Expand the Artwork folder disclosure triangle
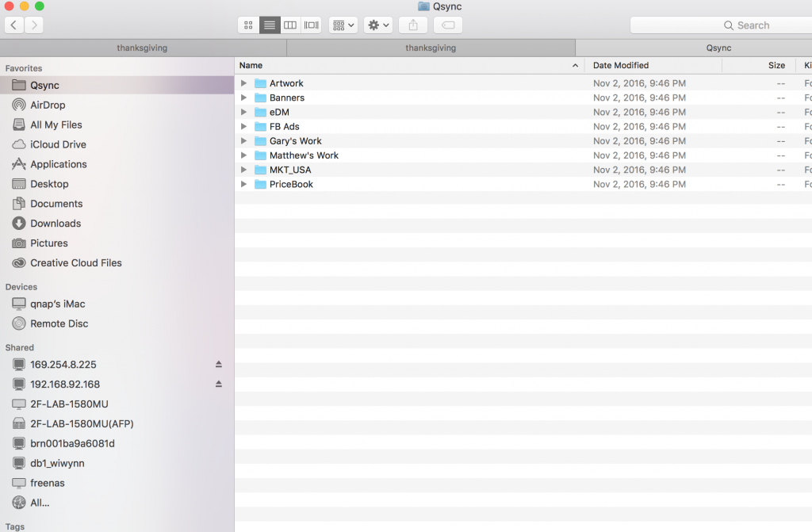The width and height of the screenshot is (812, 532). [x=244, y=83]
